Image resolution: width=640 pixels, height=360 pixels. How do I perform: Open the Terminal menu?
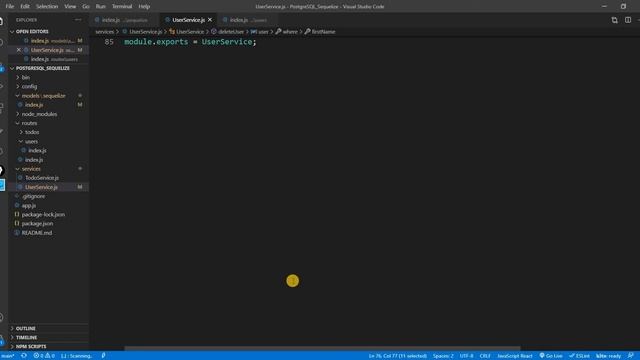tap(122, 6)
